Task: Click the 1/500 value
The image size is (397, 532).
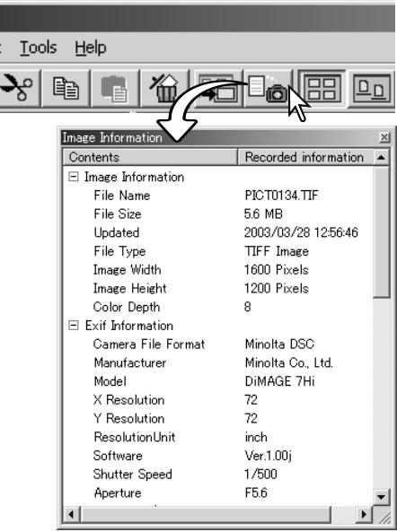Action: click(x=260, y=475)
